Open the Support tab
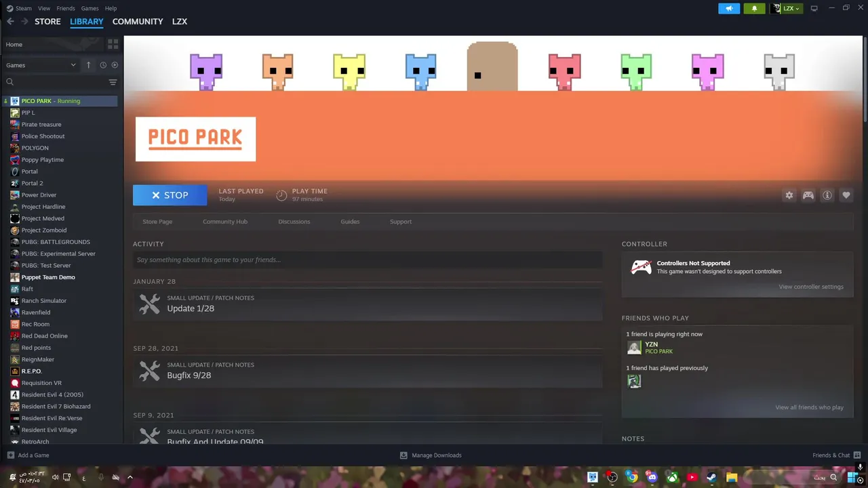Viewport: 868px width, 488px height. point(401,222)
